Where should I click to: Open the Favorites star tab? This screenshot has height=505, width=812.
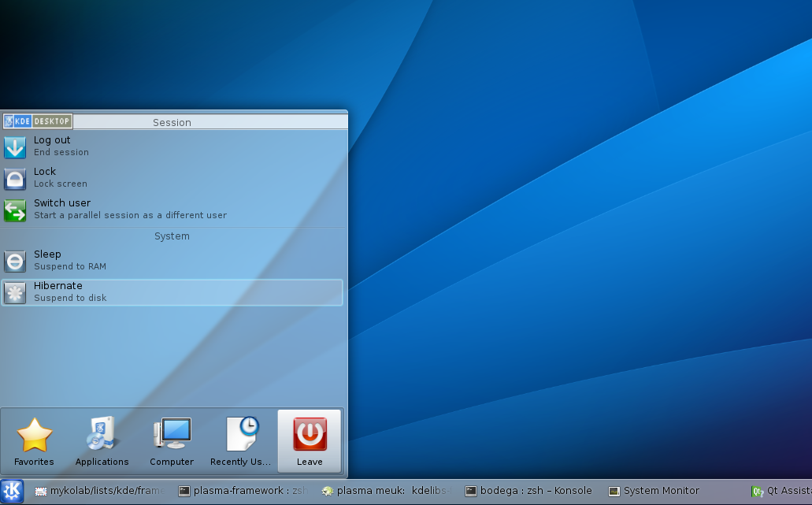point(34,441)
